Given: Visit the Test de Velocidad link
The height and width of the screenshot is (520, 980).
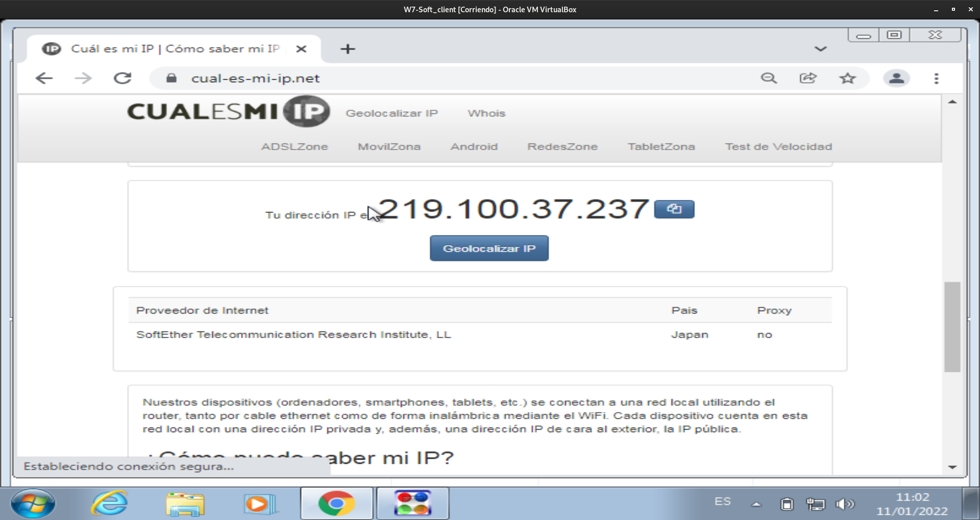Looking at the screenshot, I should (x=778, y=147).
